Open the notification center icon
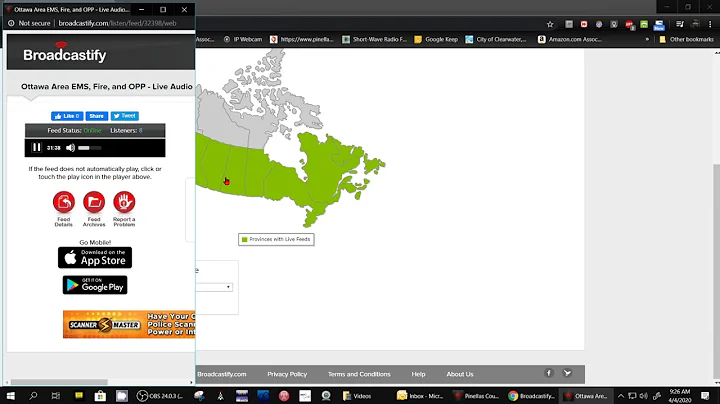This screenshot has width=720, height=404. (705, 396)
